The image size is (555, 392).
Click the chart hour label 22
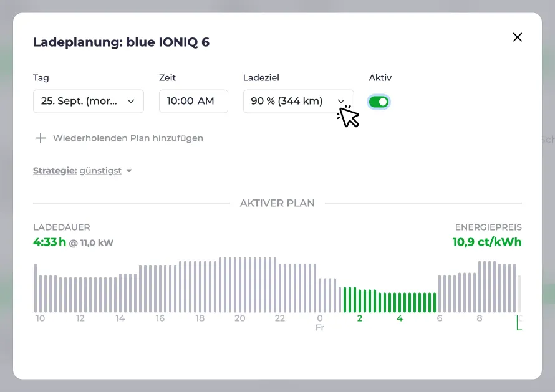[280, 318]
